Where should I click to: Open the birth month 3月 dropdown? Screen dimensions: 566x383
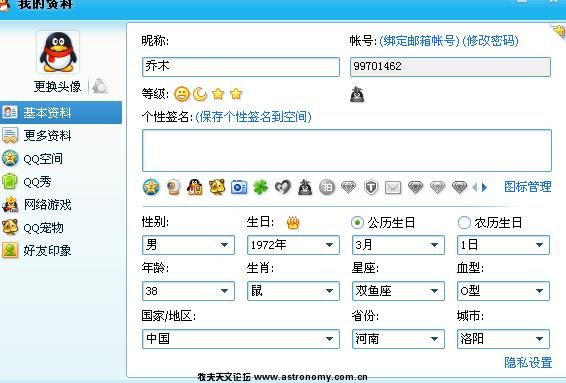[398, 245]
